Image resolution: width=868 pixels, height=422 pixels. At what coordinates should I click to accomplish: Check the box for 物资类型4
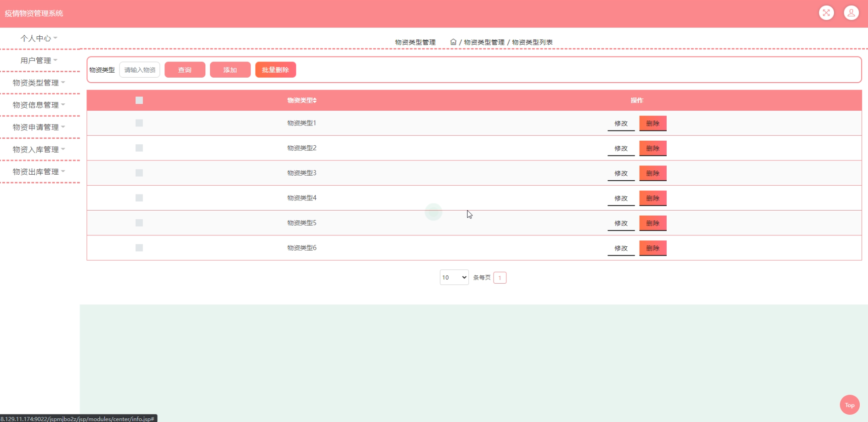(139, 198)
